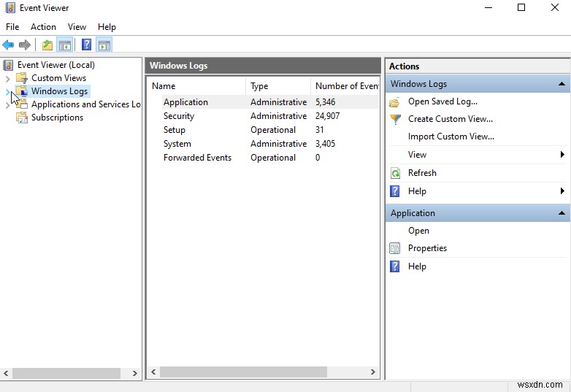Open the Help menu in menu bar
This screenshot has width=571, height=392.
coord(107,27)
